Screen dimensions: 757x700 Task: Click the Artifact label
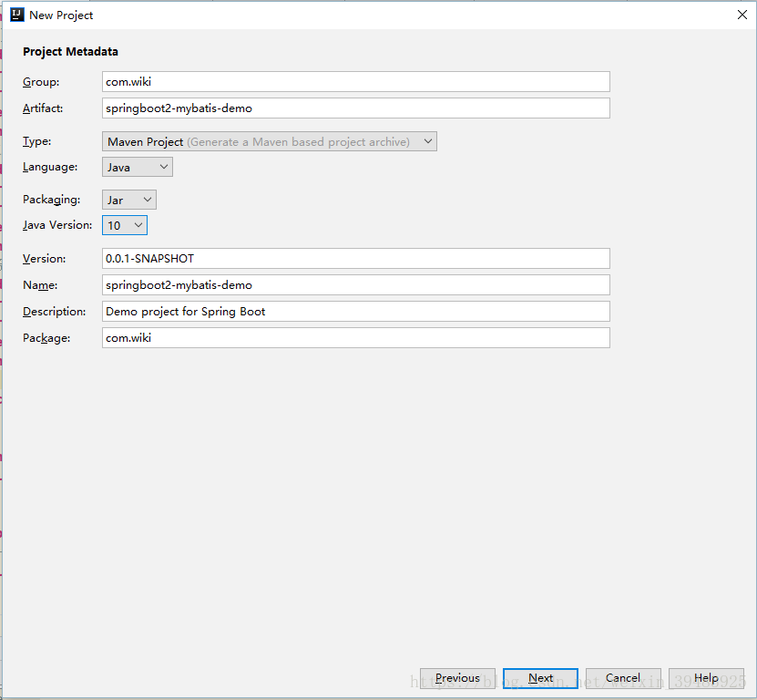click(43, 108)
